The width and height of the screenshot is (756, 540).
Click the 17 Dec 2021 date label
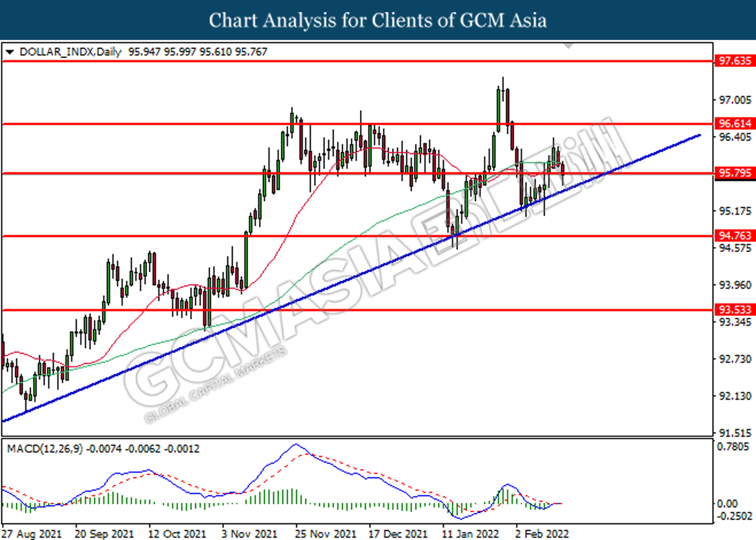pyautogui.click(x=398, y=534)
